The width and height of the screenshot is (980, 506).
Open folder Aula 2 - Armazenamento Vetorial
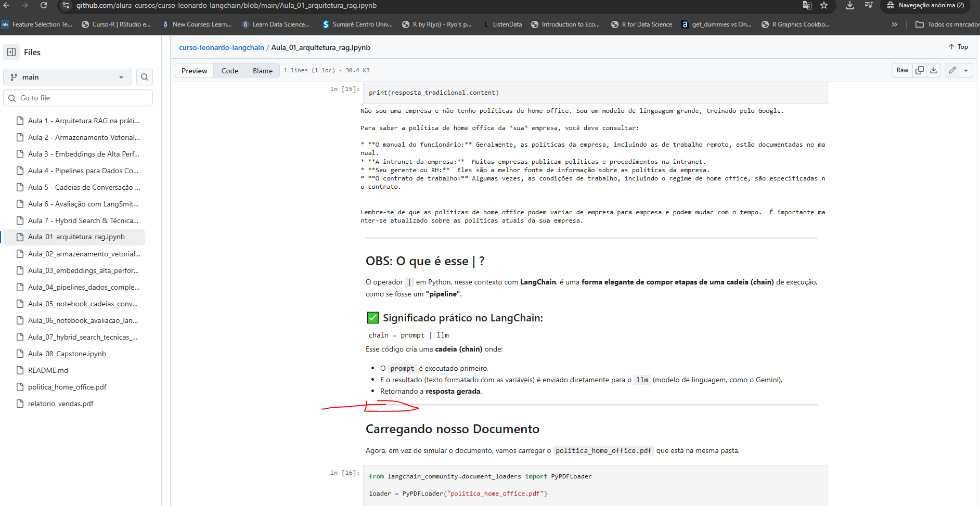point(83,137)
